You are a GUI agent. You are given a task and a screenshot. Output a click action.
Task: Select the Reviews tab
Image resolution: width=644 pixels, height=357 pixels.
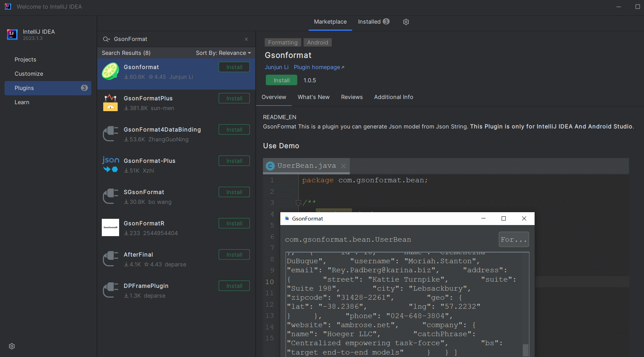[352, 97]
